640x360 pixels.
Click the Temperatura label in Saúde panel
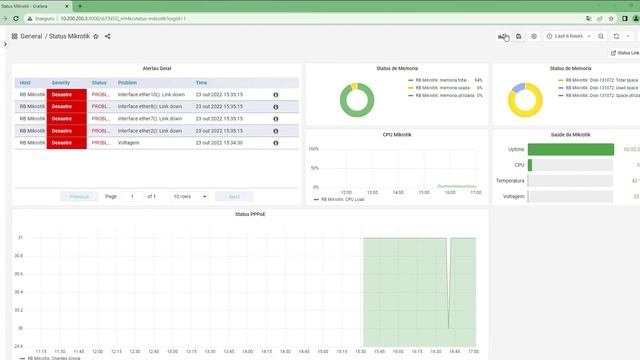click(x=510, y=181)
